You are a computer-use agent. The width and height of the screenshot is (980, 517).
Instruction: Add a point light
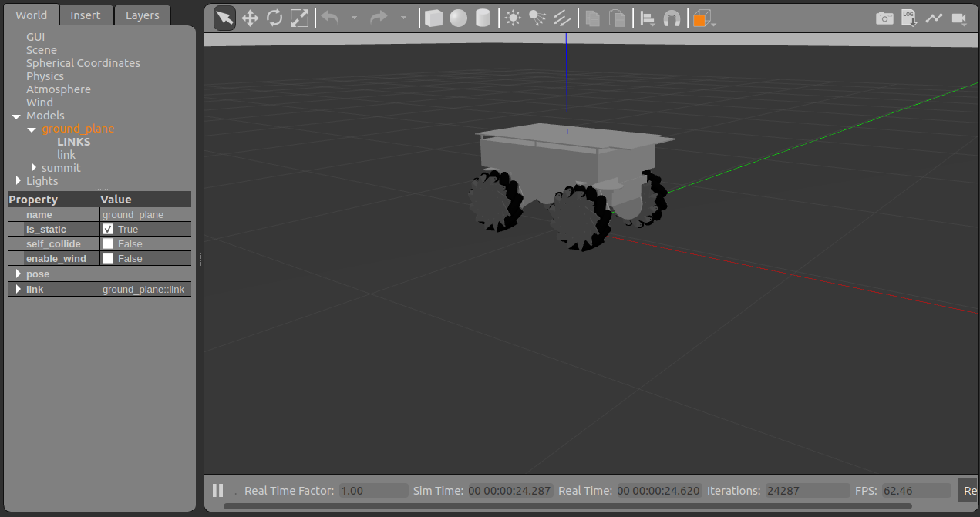coord(513,18)
